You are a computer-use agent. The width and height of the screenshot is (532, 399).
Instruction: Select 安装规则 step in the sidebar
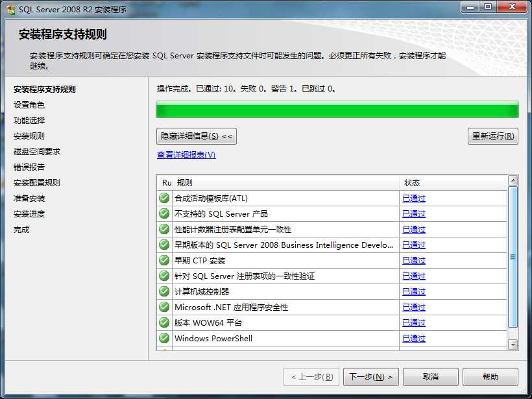(29, 136)
